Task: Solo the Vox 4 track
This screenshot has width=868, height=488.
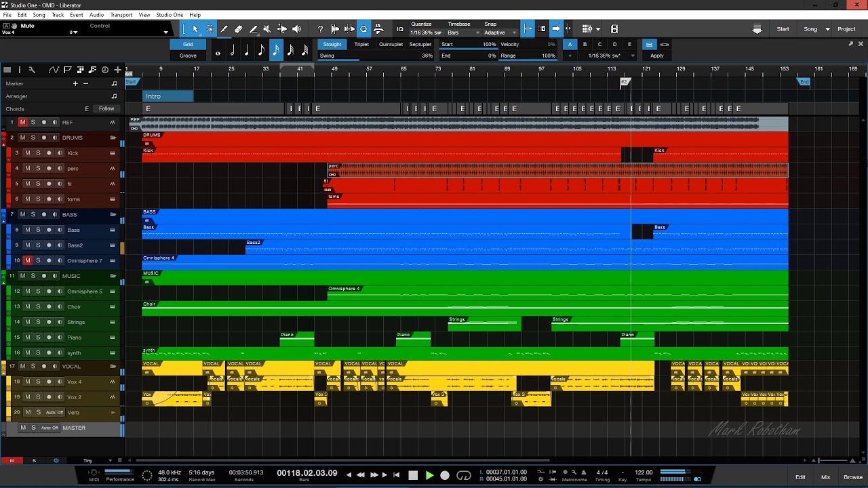Action: (38, 382)
